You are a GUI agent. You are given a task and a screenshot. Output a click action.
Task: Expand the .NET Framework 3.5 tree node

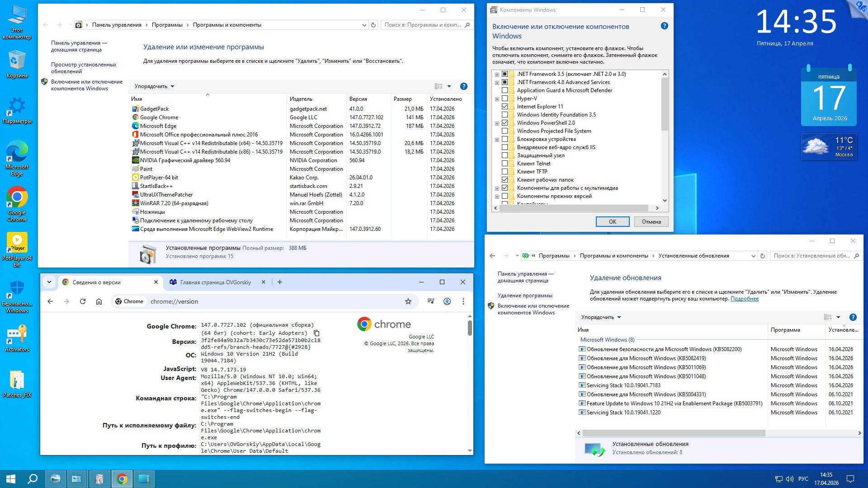[497, 75]
